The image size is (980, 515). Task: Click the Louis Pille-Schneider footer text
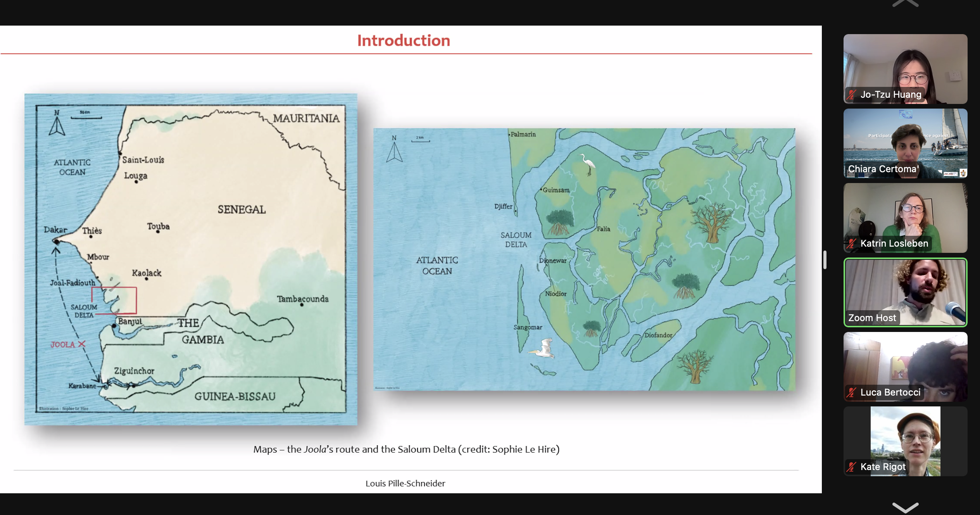point(405,483)
